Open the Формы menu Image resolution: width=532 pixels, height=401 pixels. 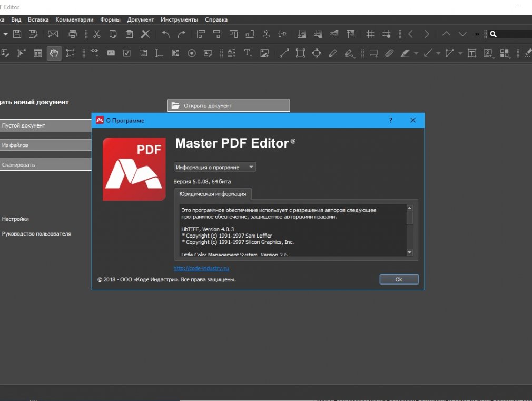(x=110, y=19)
